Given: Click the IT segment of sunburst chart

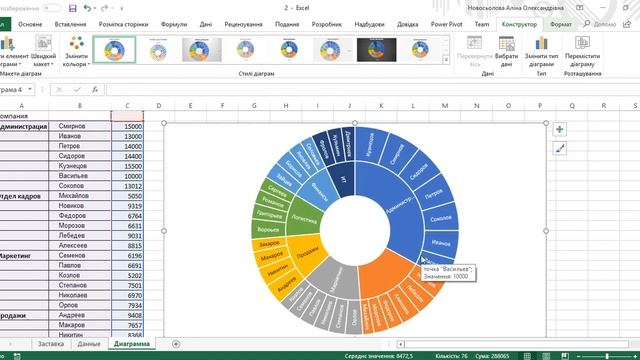Looking at the screenshot, I should point(342,179).
